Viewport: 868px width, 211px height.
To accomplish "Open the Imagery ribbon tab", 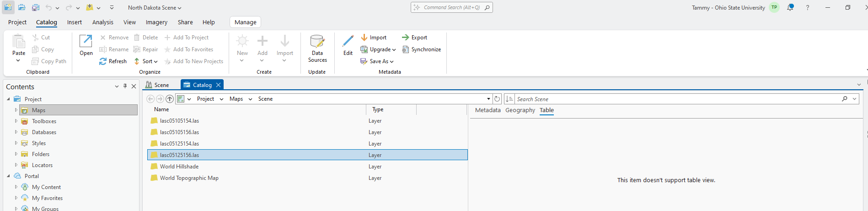I will [x=156, y=22].
